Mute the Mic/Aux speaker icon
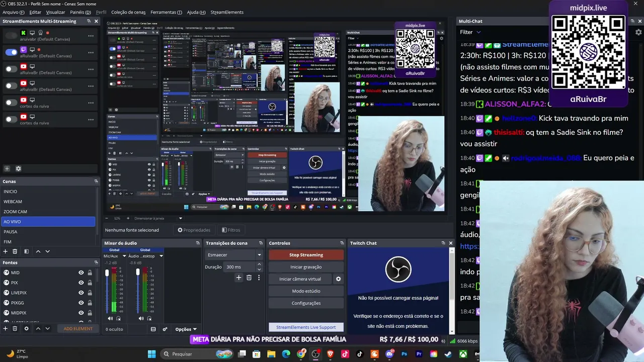 110,318
